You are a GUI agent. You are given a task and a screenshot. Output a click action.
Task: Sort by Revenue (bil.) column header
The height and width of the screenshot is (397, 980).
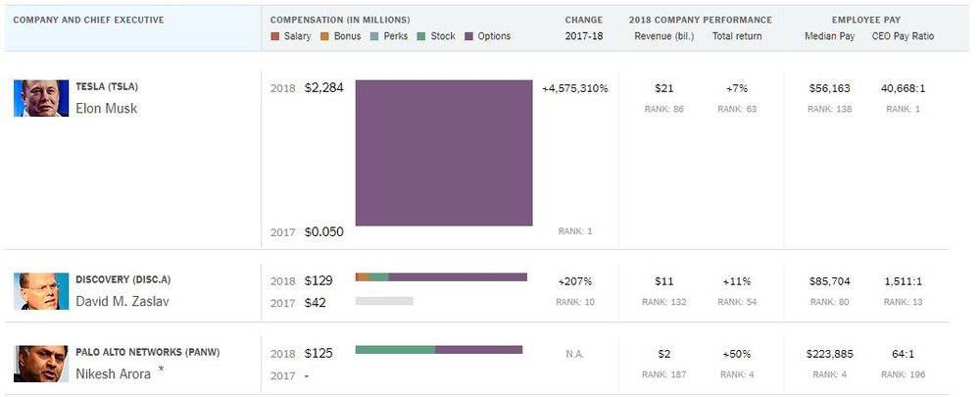[663, 36]
